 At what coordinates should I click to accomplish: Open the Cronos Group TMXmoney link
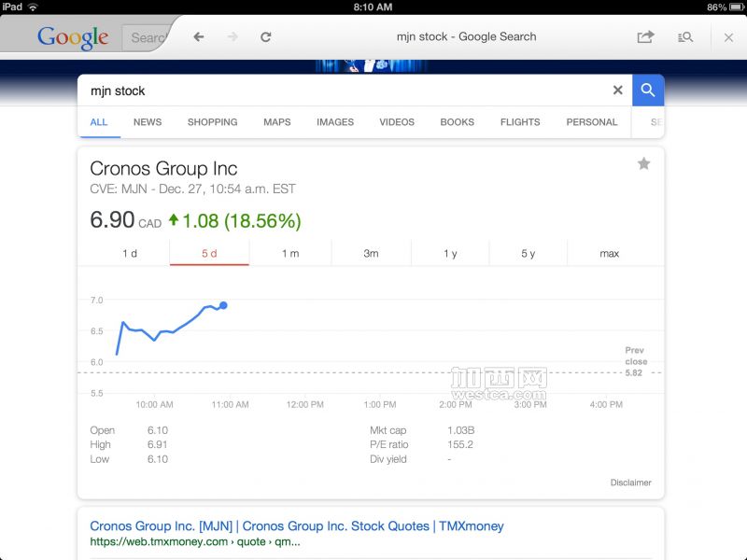296,526
